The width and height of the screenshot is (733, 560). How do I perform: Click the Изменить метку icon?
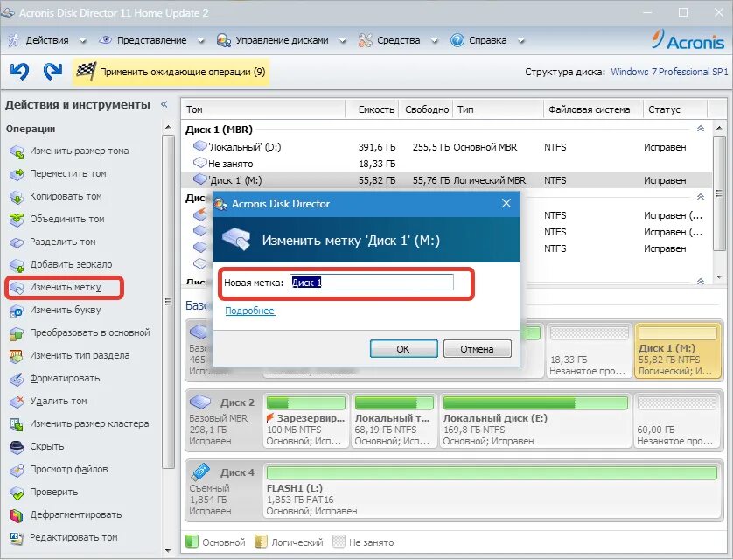click(x=17, y=288)
